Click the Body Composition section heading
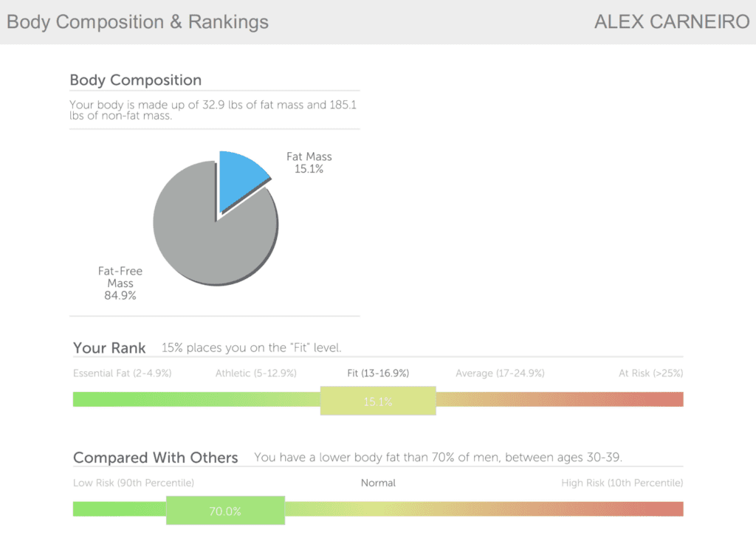 (135, 80)
